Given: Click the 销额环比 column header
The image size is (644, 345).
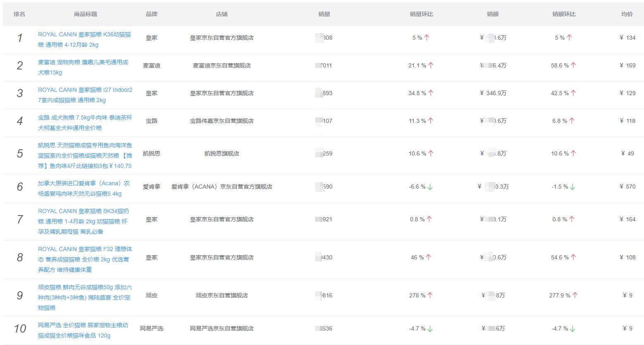Looking at the screenshot, I should click(x=564, y=14).
